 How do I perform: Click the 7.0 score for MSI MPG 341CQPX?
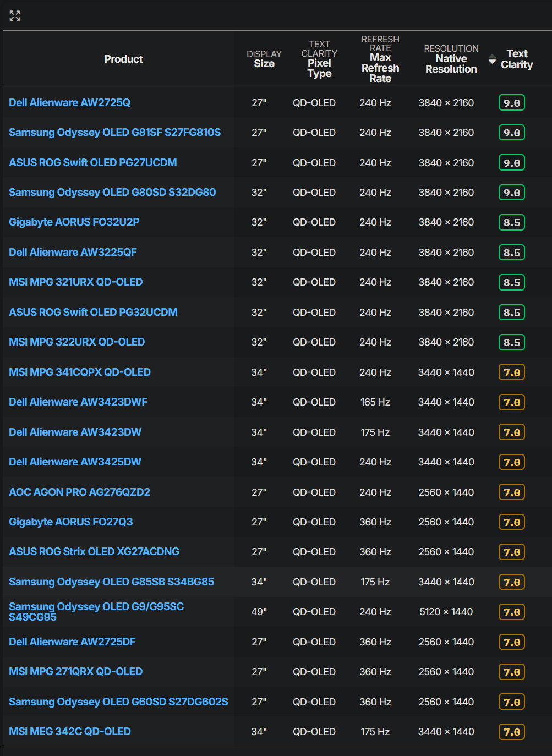point(512,372)
